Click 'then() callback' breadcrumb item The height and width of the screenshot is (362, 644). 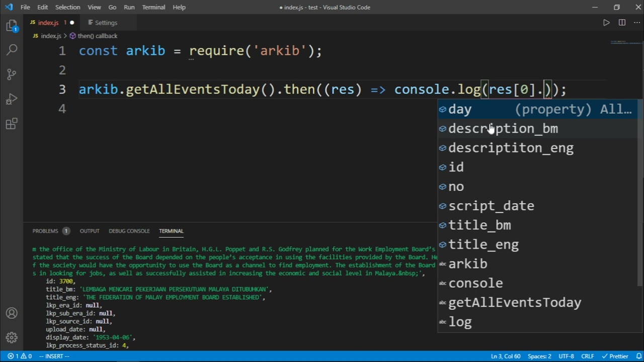93,36
